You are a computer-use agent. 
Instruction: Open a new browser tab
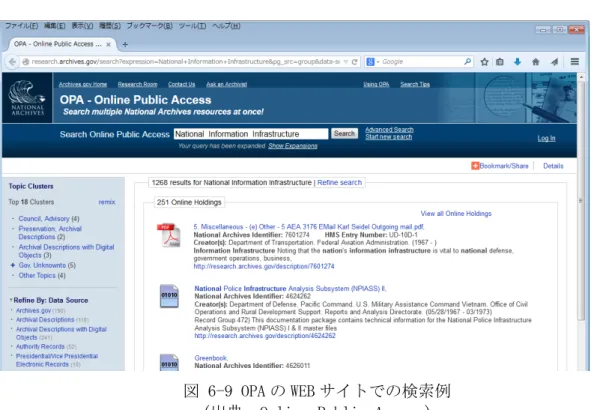125,45
